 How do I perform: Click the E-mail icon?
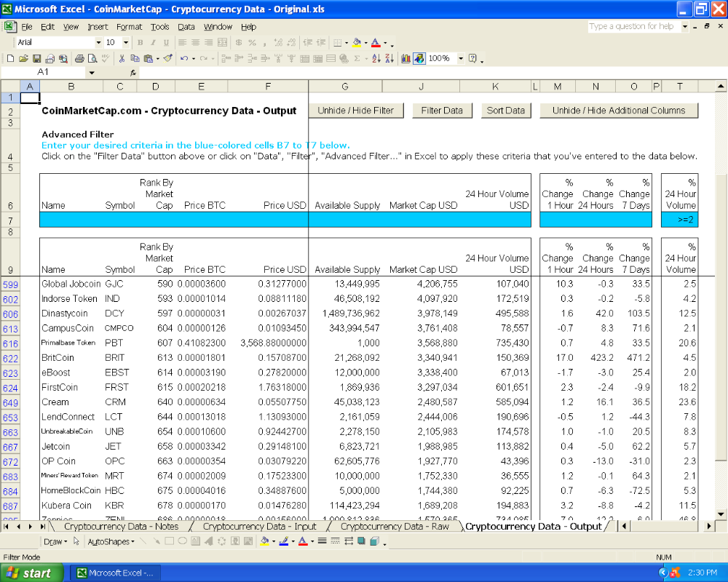click(x=50, y=58)
